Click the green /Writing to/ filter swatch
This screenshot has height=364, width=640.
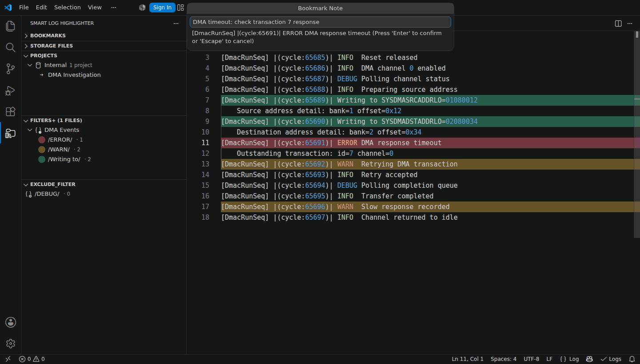[42, 159]
